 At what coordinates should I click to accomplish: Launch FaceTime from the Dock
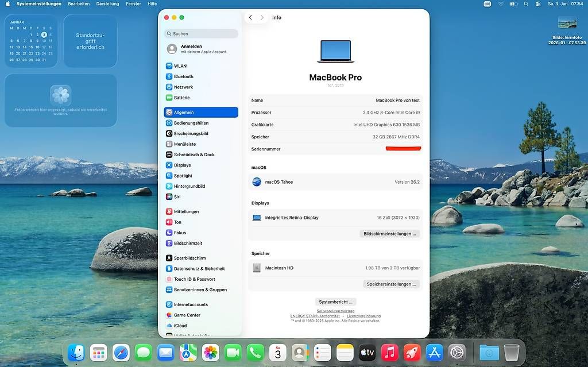tap(233, 353)
